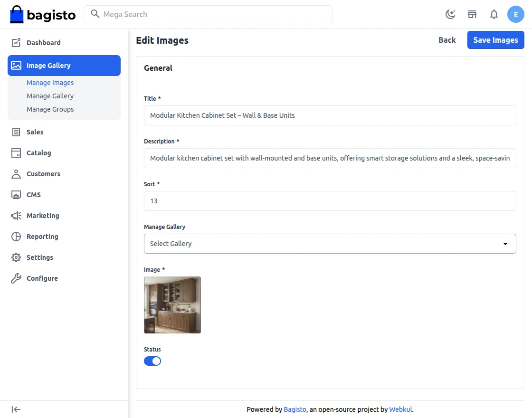Open the Reporting sidebar icon
The width and height of the screenshot is (532, 418).
16,236
